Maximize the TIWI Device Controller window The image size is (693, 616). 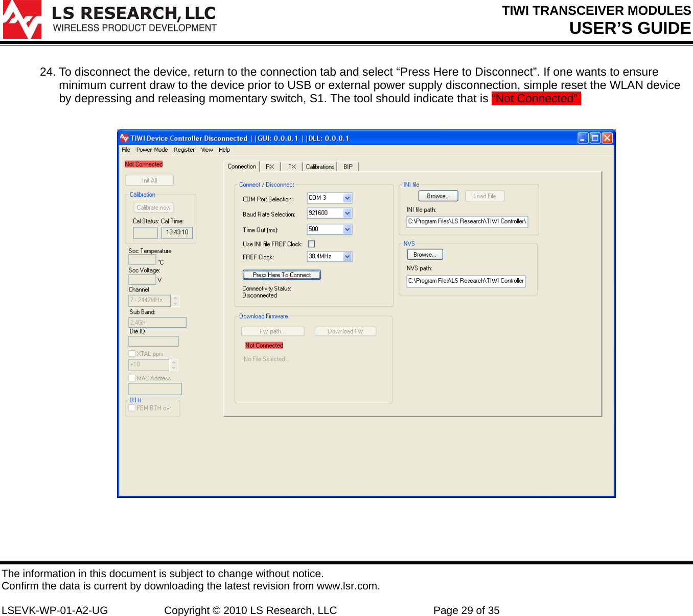[x=595, y=138]
